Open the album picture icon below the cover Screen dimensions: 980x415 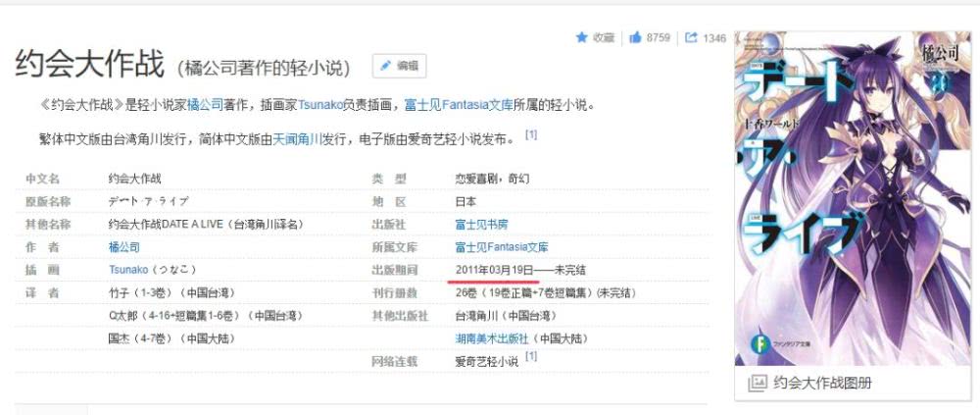(757, 383)
